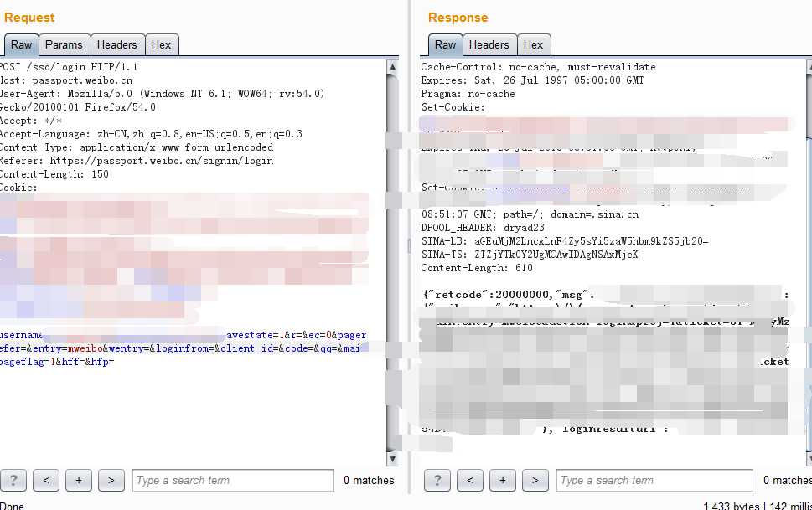The height and width of the screenshot is (510, 812).
Task: Click the 'SINA-LB' response header line
Action: click(x=565, y=240)
